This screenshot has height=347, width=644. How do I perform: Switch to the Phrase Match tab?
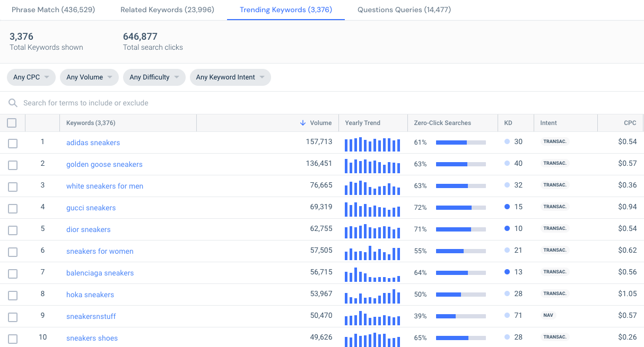pyautogui.click(x=53, y=10)
